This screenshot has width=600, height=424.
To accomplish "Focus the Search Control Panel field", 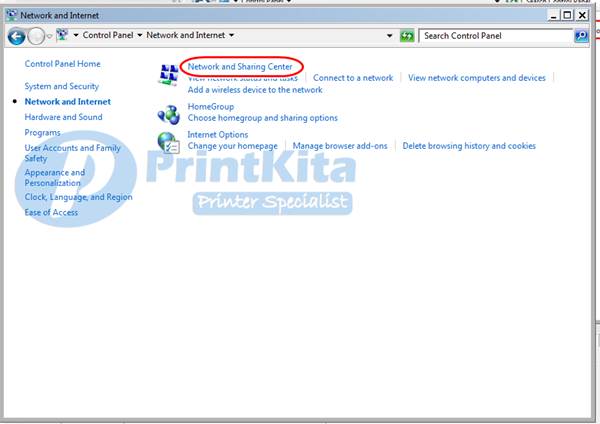I will (496, 36).
